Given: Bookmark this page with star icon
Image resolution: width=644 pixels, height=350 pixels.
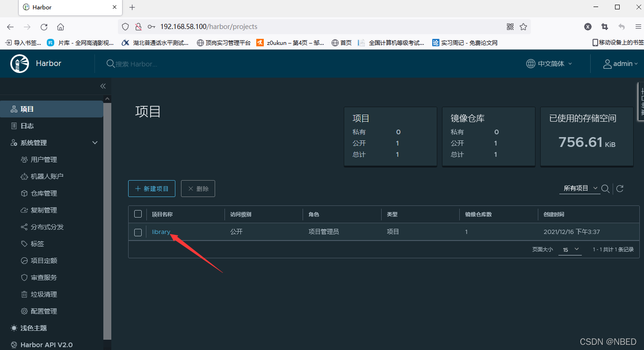Looking at the screenshot, I should 523,27.
